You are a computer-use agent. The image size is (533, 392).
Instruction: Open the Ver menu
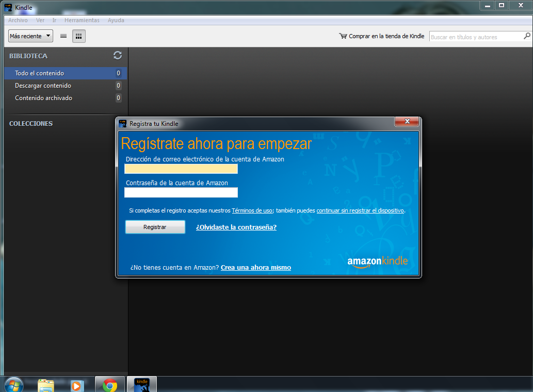tap(40, 20)
